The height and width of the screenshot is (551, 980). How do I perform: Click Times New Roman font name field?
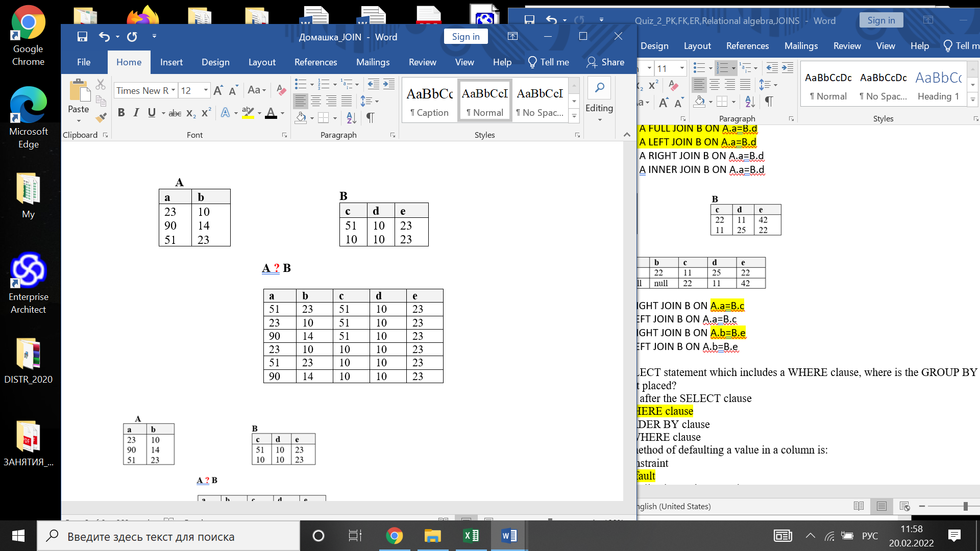(x=142, y=90)
